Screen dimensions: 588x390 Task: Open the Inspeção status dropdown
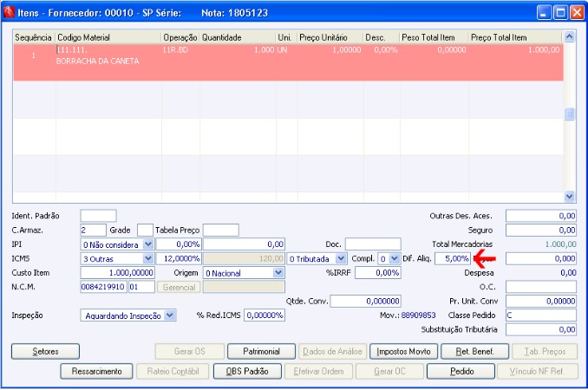point(170,315)
